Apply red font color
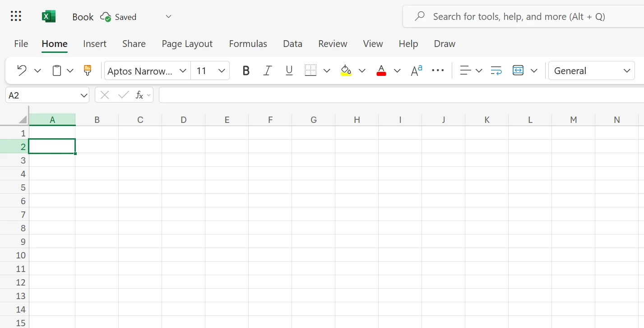This screenshot has height=328, width=644. tap(381, 70)
